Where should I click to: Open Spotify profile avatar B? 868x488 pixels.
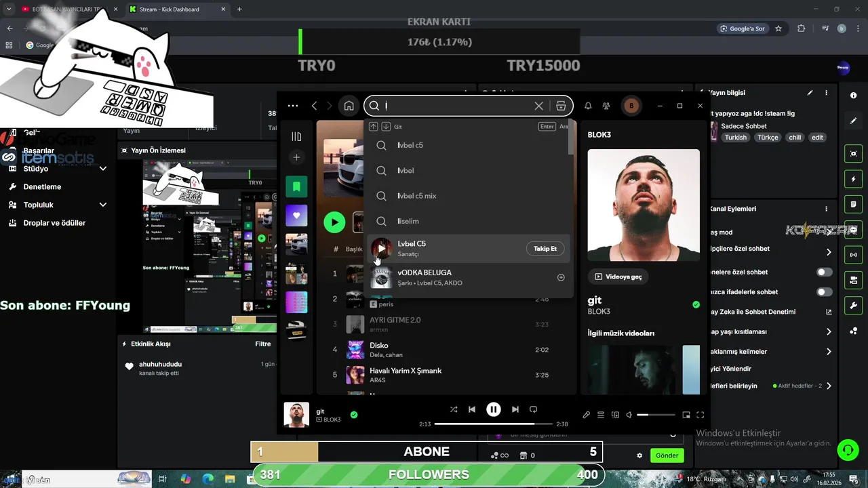point(631,106)
